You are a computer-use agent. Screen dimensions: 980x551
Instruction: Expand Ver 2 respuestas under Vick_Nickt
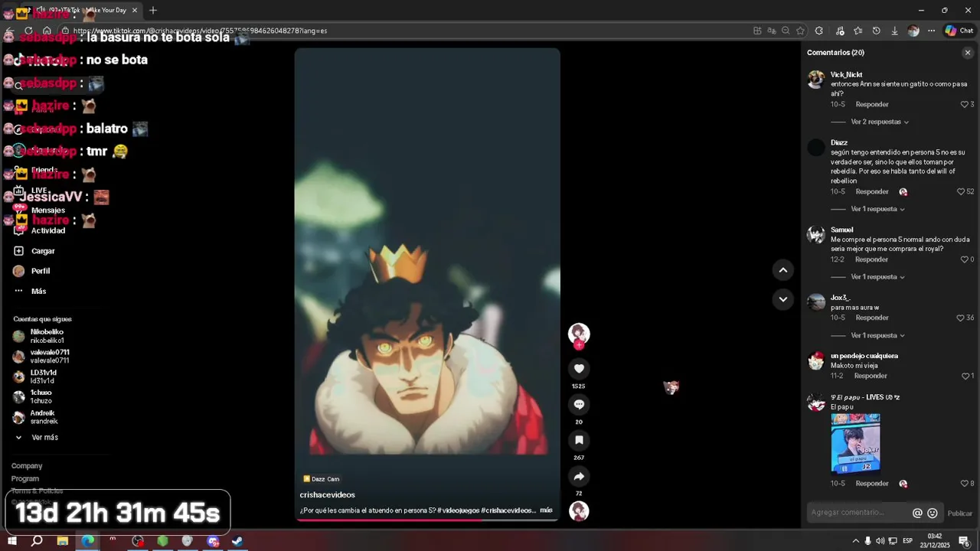(880, 122)
